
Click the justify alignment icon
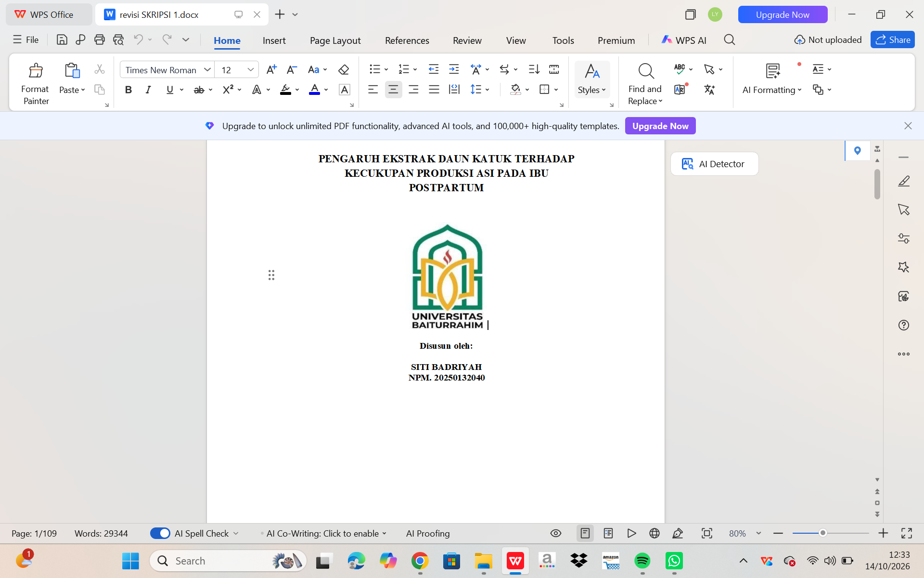pyautogui.click(x=434, y=90)
